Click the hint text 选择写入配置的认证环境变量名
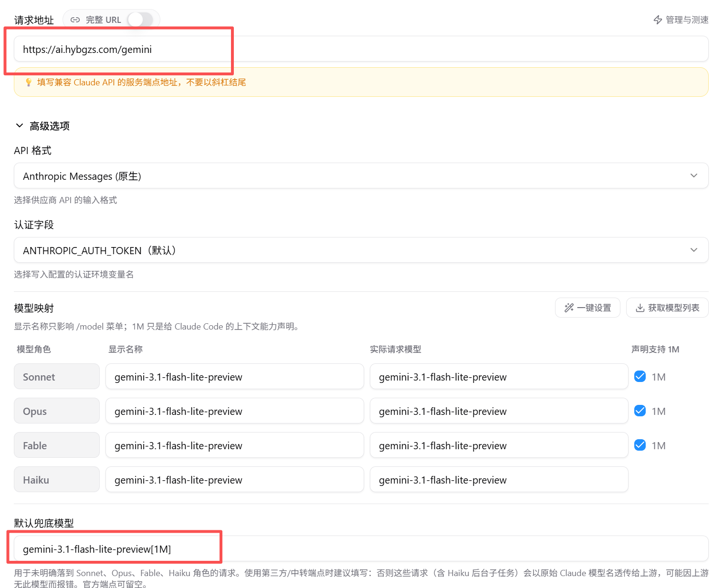This screenshot has width=713, height=588. pyautogui.click(x=74, y=274)
